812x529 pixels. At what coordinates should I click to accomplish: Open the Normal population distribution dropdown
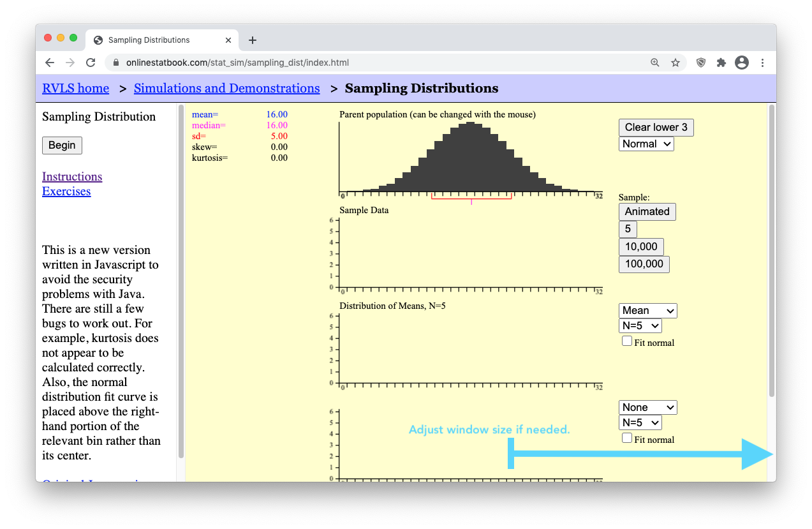point(646,144)
